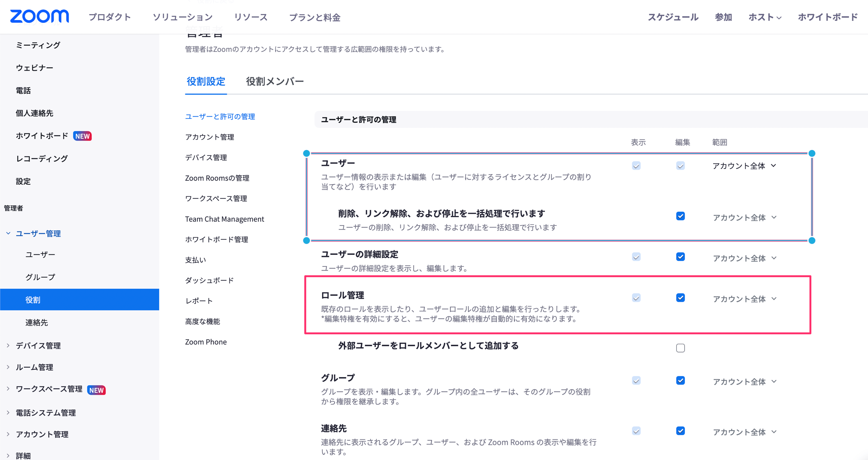Viewport: 868px width, 460px height.
Task: Toggle the ロール管理 表示 checkbox
Action: click(636, 298)
